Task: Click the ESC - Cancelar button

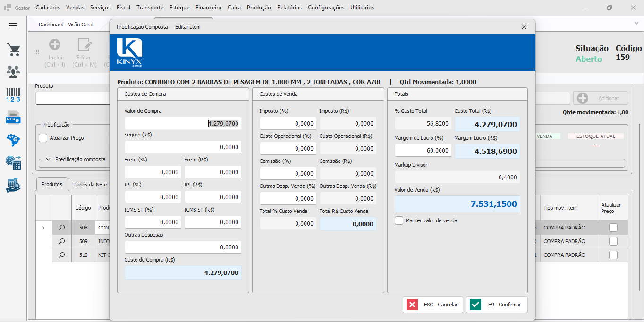Action: point(433,305)
